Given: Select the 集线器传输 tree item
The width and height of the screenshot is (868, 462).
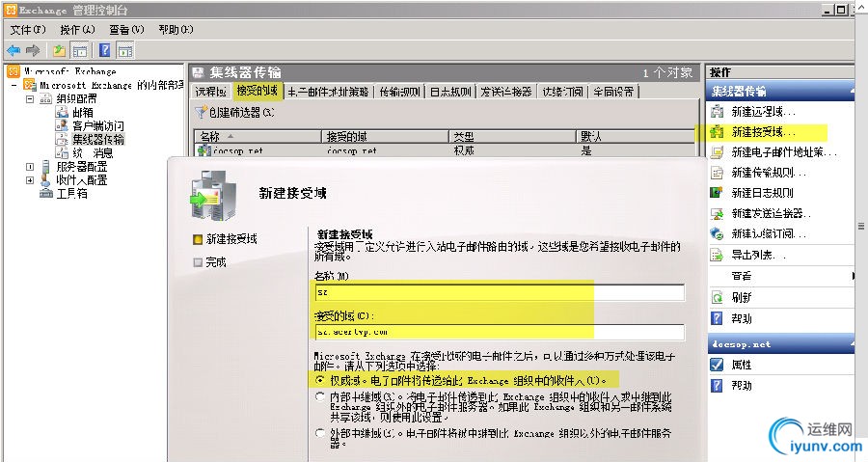Looking at the screenshot, I should click(x=98, y=140).
